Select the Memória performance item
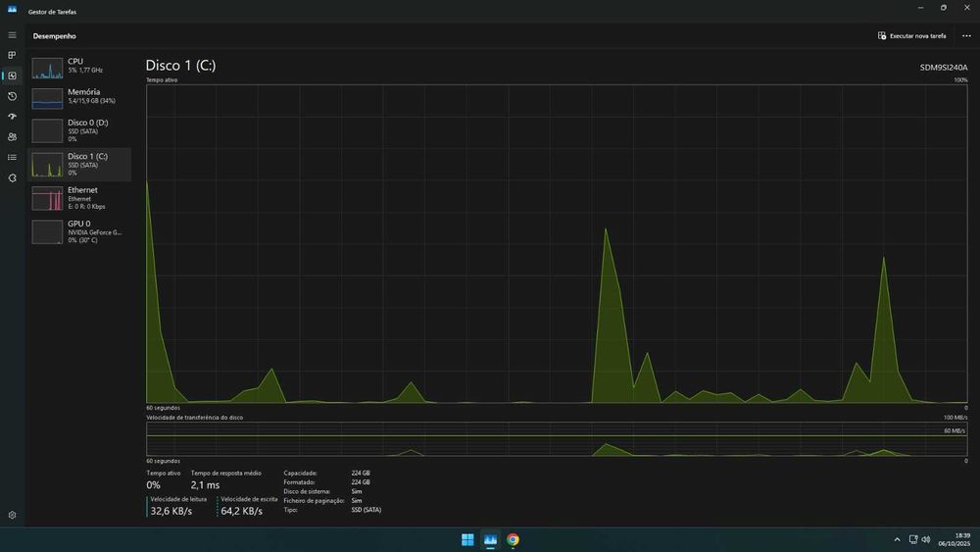The height and width of the screenshot is (552, 980). [x=79, y=98]
